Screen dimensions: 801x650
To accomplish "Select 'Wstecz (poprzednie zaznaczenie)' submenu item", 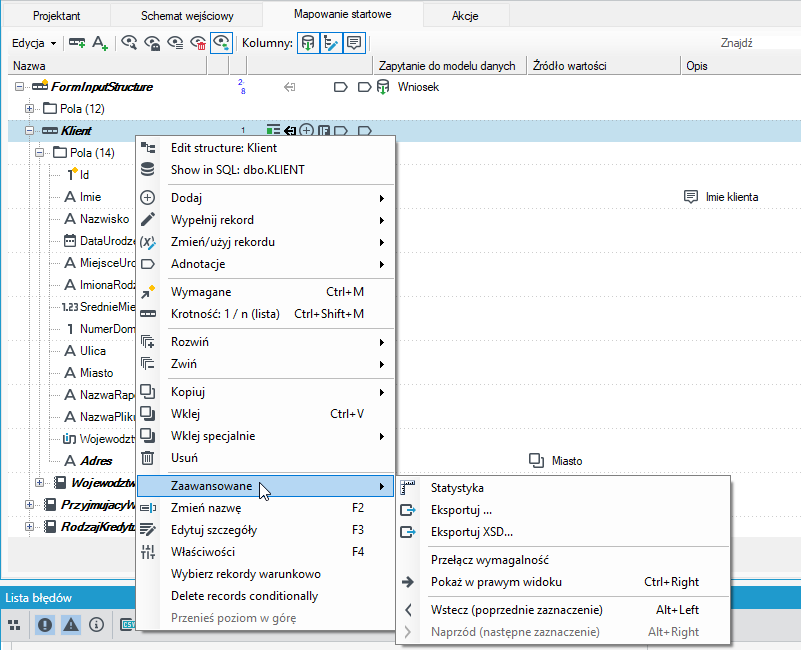I will (563, 610).
